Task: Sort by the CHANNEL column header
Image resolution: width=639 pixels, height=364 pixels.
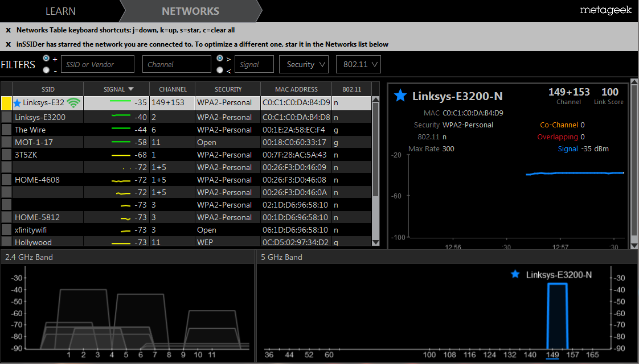Action: pos(173,89)
